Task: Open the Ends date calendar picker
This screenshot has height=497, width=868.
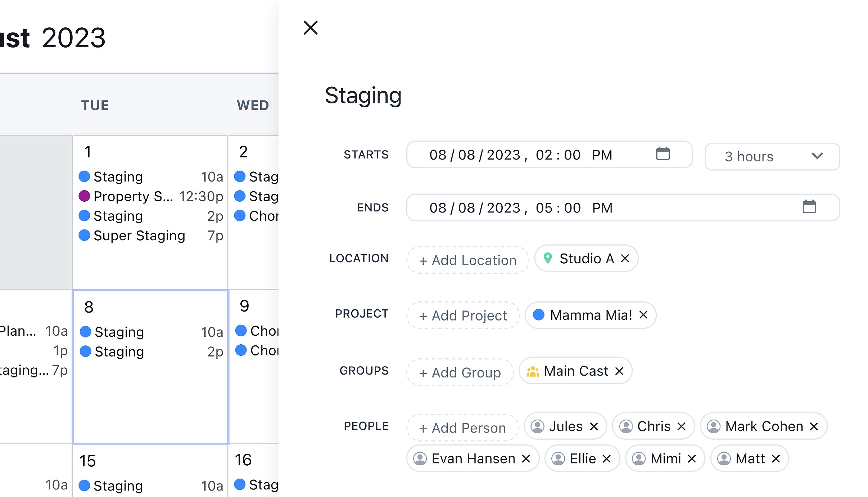Action: click(x=810, y=207)
